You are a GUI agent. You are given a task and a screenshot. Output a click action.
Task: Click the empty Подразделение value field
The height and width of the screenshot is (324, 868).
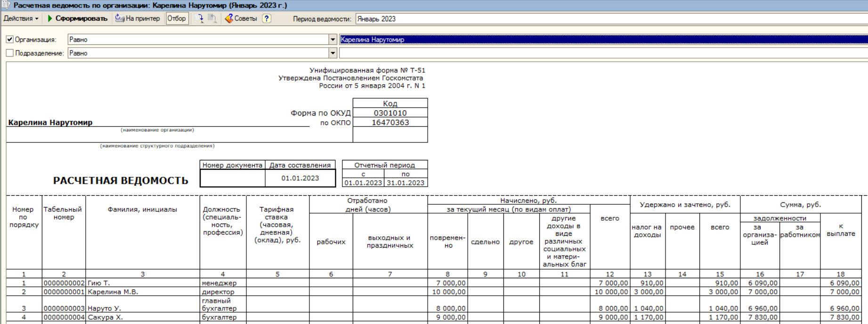click(603, 53)
